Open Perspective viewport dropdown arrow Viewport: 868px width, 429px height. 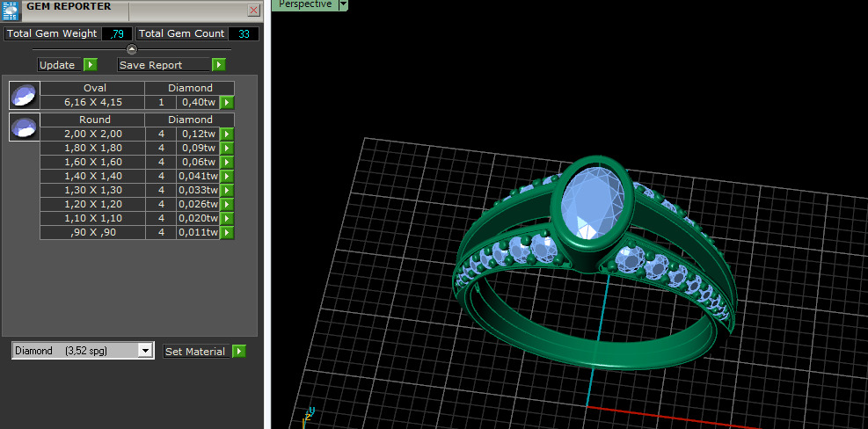click(x=343, y=4)
